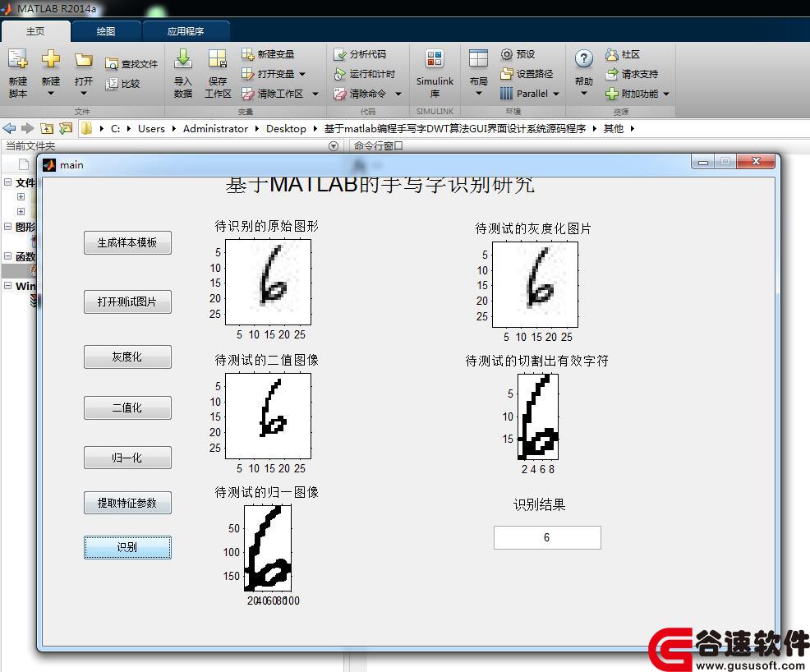Click Users in the address path

(151, 129)
